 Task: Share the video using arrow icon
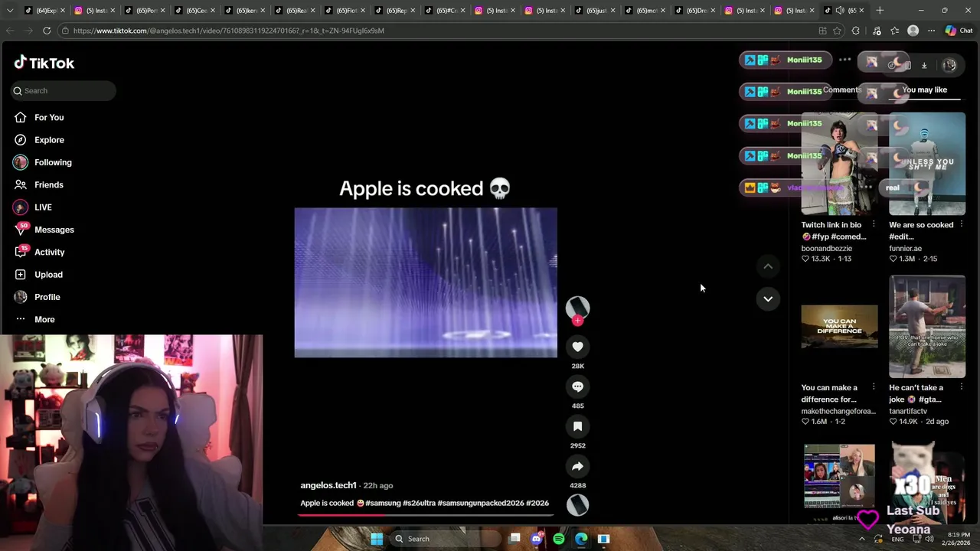tap(577, 466)
